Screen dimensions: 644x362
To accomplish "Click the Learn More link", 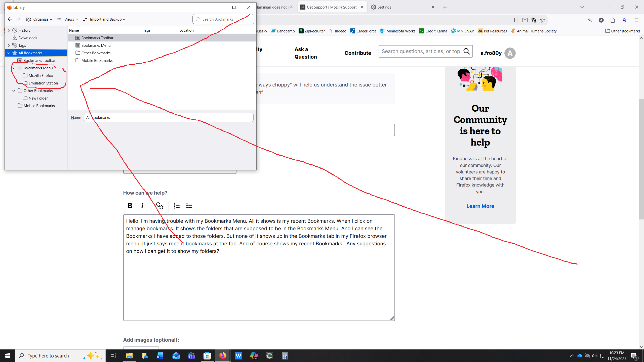I will pos(480,206).
